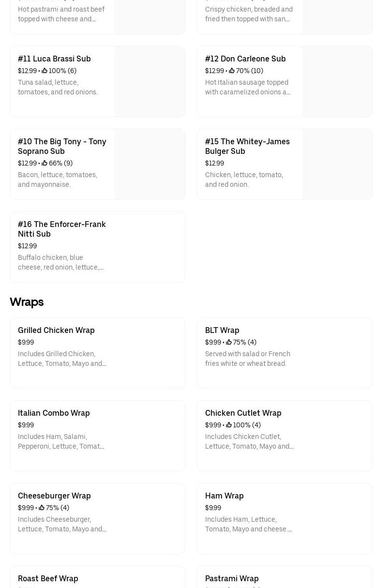Open the #15 Whitey-James Bulger Sub image

[337, 164]
